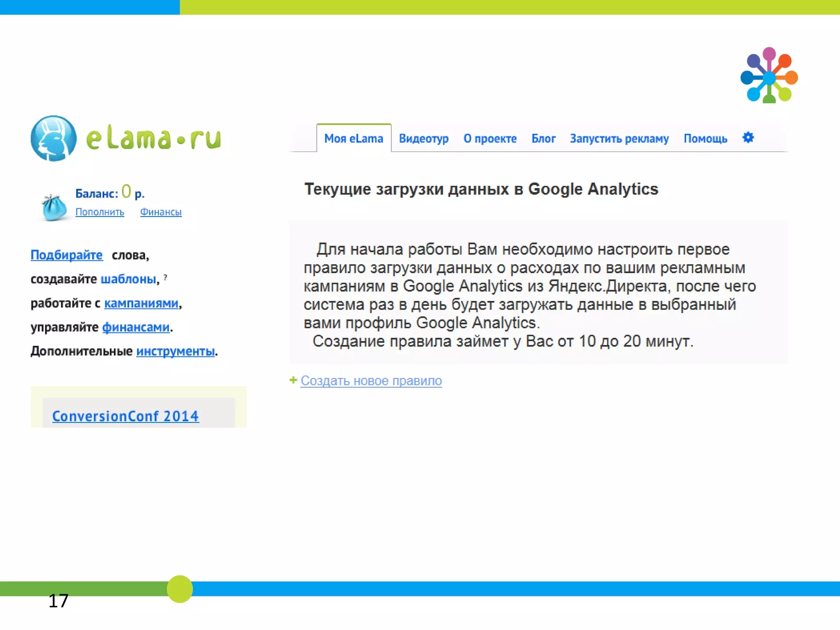Open the Блог menu item
The height and width of the screenshot is (630, 840).
coord(543,139)
